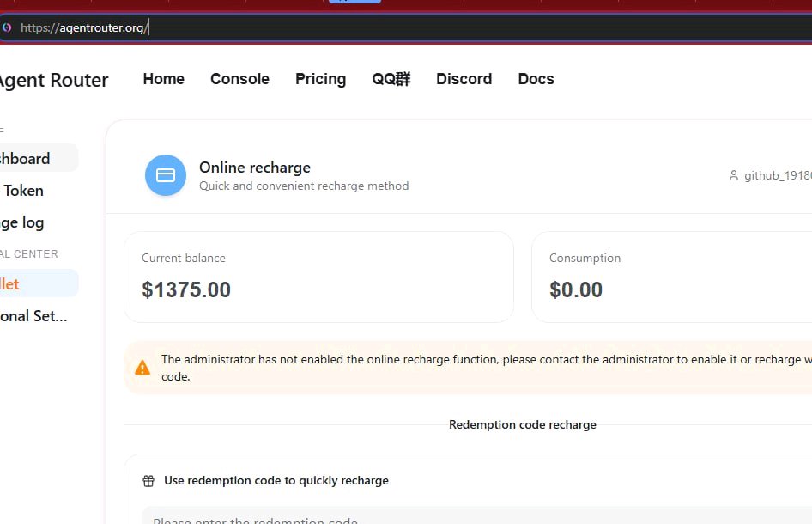Click the github_1918 username text
This screenshot has width=812, height=524.
[778, 176]
